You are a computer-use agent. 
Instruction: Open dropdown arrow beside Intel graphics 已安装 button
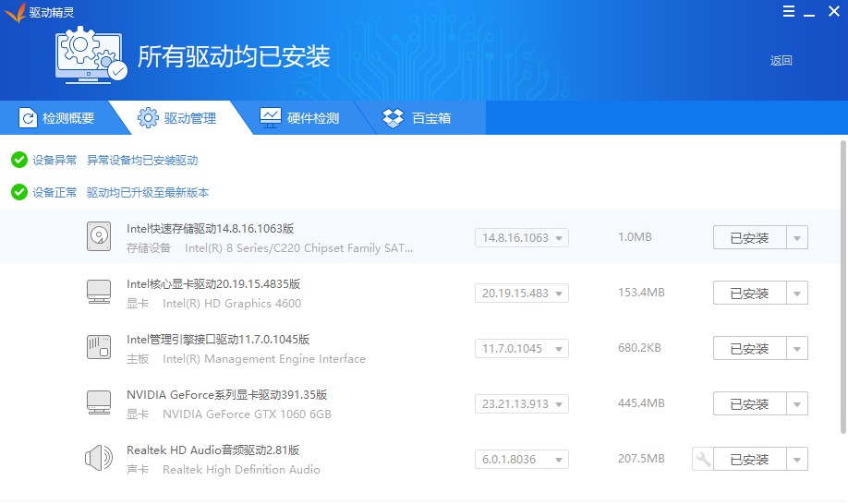coord(797,294)
